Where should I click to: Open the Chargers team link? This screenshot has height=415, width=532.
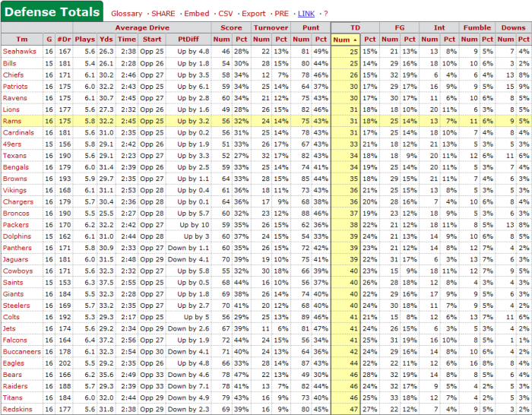[18, 201]
